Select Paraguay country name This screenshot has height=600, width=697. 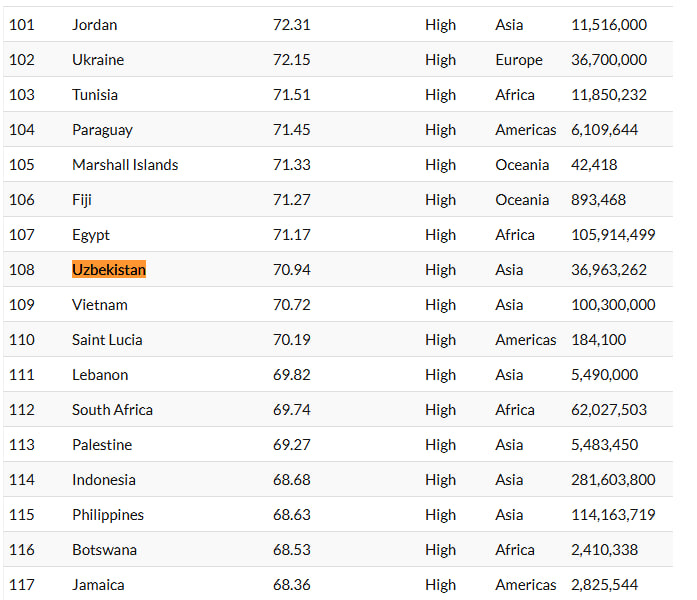[x=103, y=130]
